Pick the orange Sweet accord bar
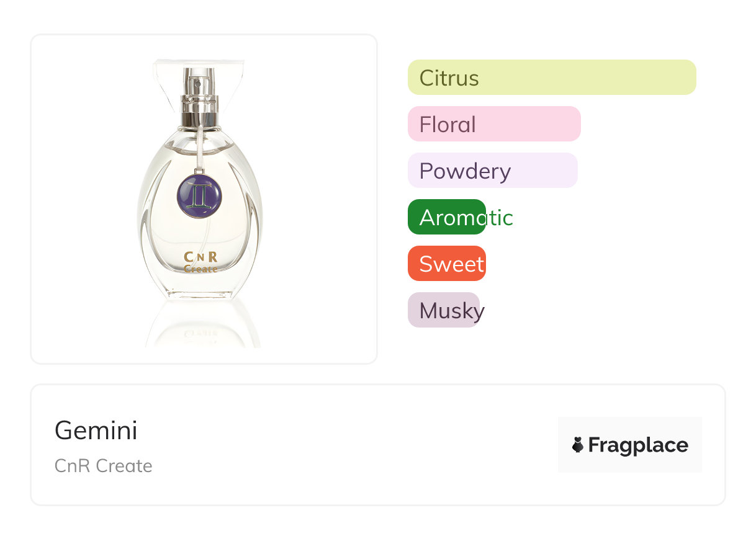The image size is (756, 536). (447, 264)
